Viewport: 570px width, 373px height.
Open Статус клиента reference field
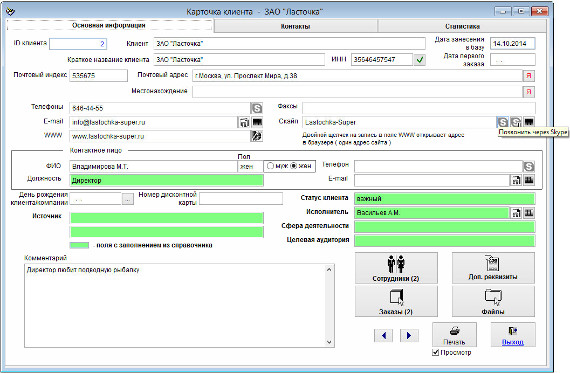pyautogui.click(x=445, y=198)
